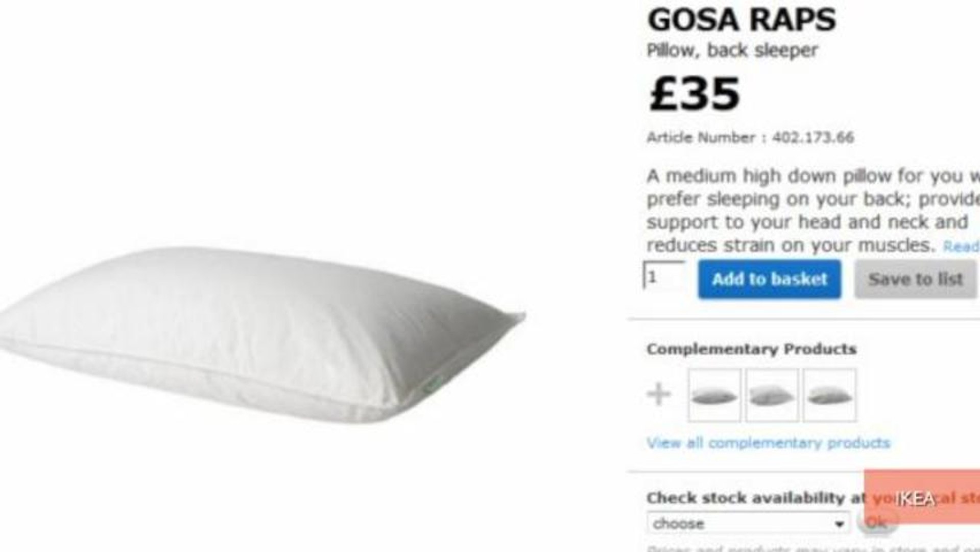The height and width of the screenshot is (552, 980).
Task: Click the plus icon beside complementary thumbnails
Action: (x=659, y=395)
